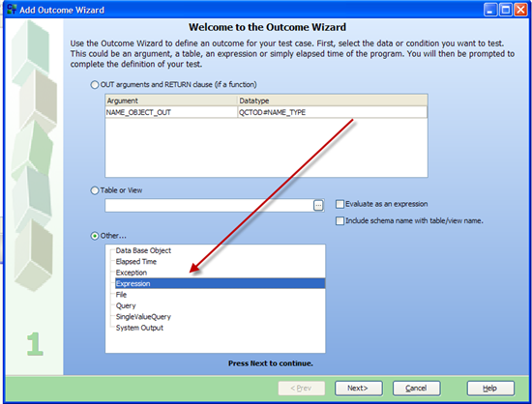Maximize the Add Outcome Wizard window

(x=506, y=10)
